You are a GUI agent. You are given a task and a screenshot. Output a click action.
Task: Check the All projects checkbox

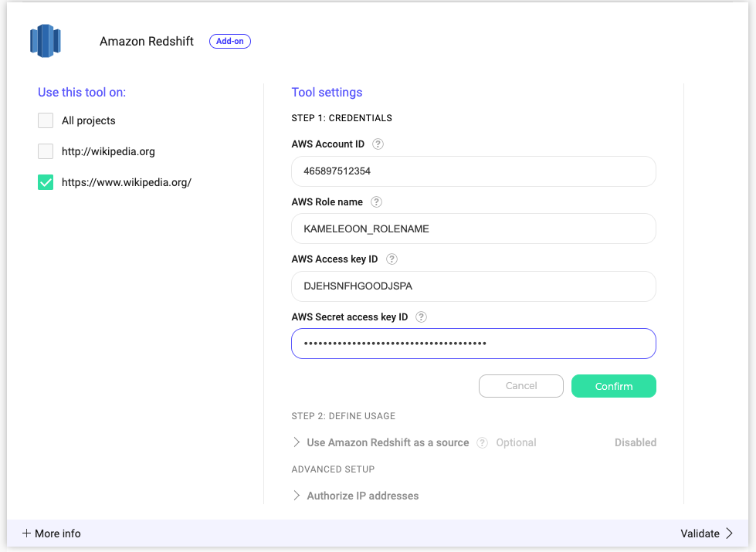click(46, 120)
